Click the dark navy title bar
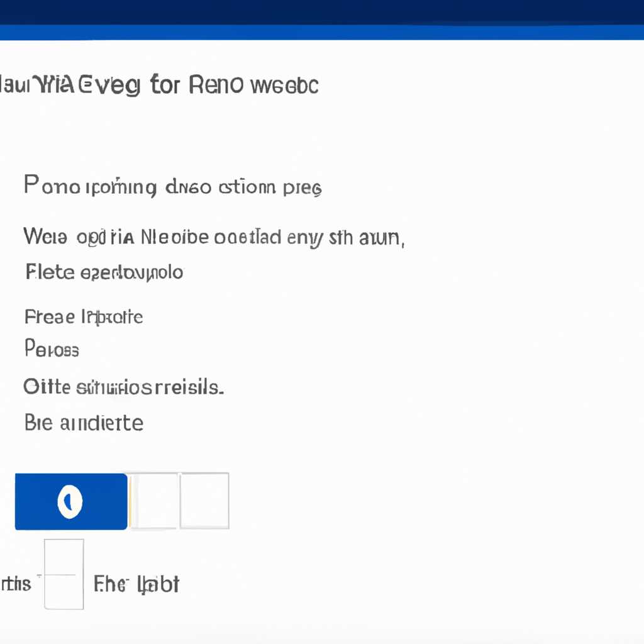This screenshot has width=644, height=644. [x=322, y=13]
